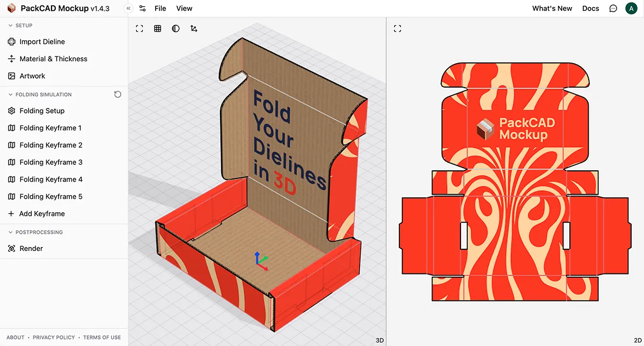This screenshot has width=644, height=346.
Task: Toggle the grid in the 3D view
Action: 158,28
